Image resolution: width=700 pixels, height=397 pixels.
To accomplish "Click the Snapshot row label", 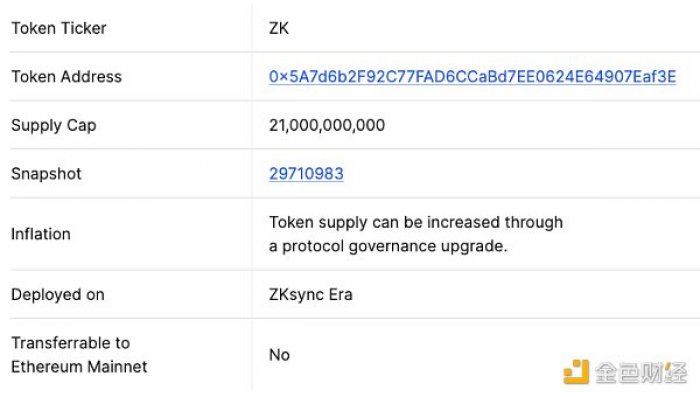I will coord(46,174).
